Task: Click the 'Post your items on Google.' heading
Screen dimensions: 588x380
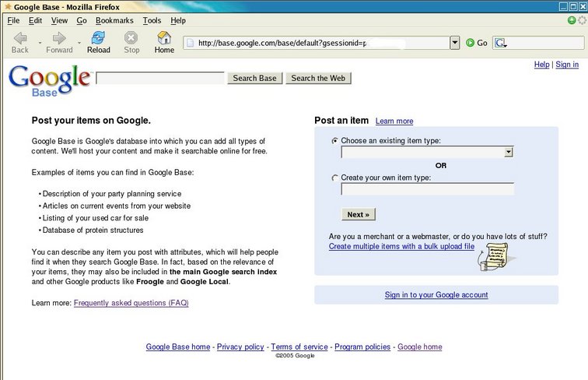Action: (91, 121)
